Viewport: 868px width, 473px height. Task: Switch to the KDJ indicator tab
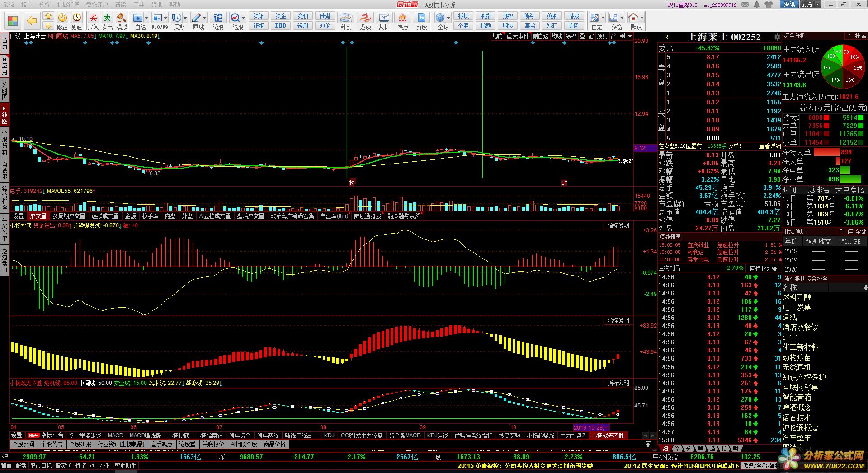point(330,436)
